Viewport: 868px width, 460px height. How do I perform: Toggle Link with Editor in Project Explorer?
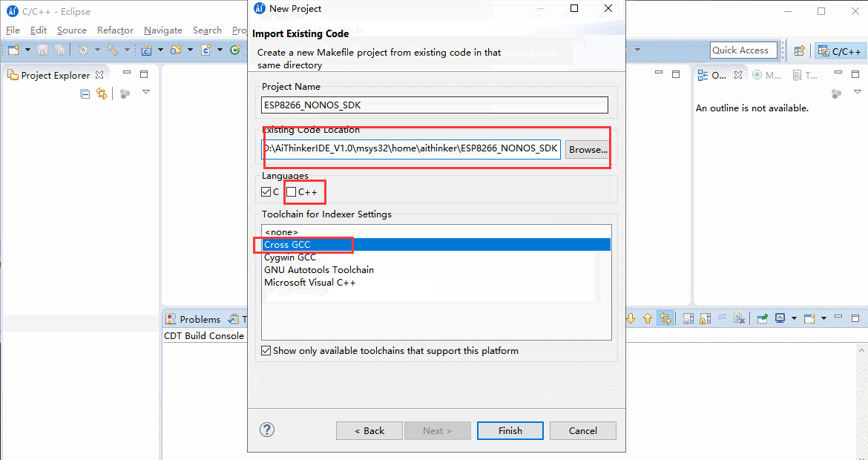pyautogui.click(x=102, y=93)
